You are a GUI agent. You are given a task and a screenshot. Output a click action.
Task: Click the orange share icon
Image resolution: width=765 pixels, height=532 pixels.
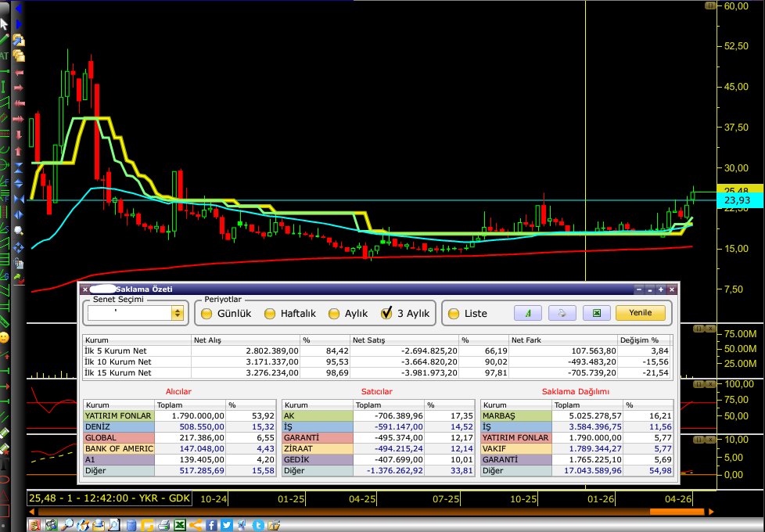[x=196, y=525]
